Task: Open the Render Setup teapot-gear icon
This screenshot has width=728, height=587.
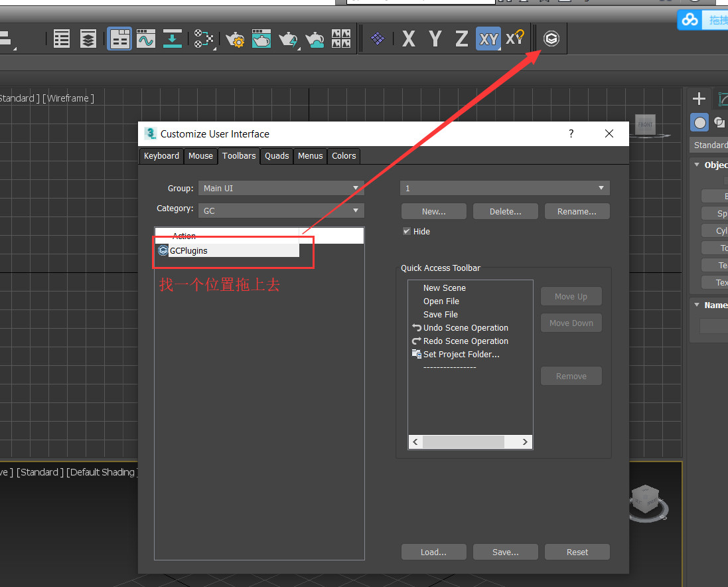Action: coord(235,39)
